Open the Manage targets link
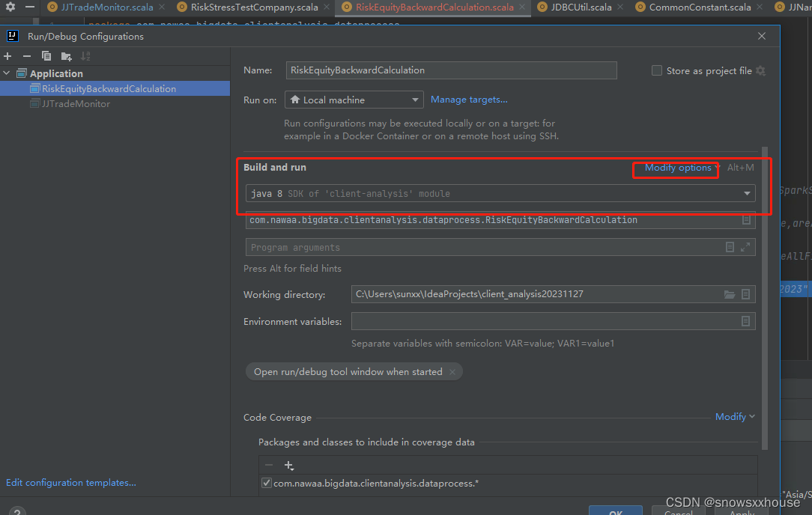Viewport: 812px width, 515px height. click(468, 99)
